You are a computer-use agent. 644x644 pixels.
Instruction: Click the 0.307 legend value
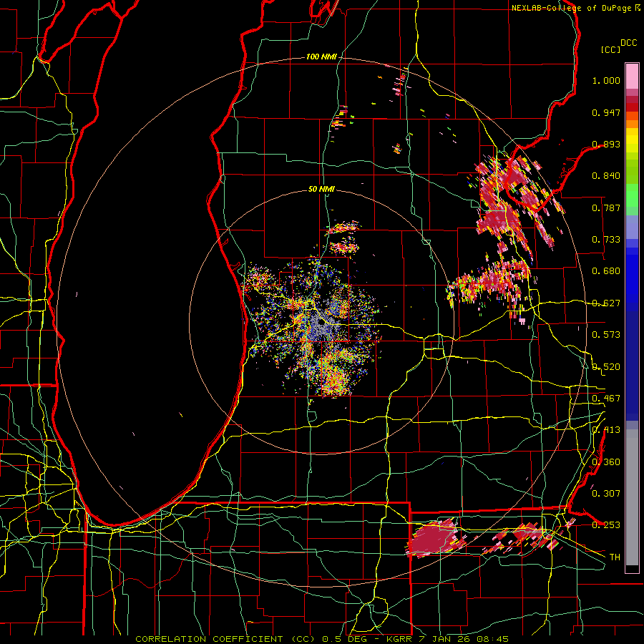click(x=606, y=494)
